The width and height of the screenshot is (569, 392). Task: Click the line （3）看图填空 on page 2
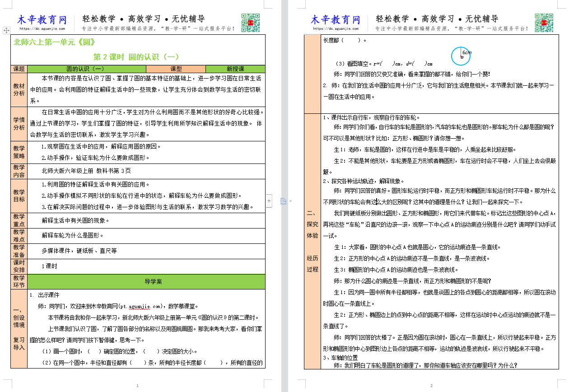383,64
